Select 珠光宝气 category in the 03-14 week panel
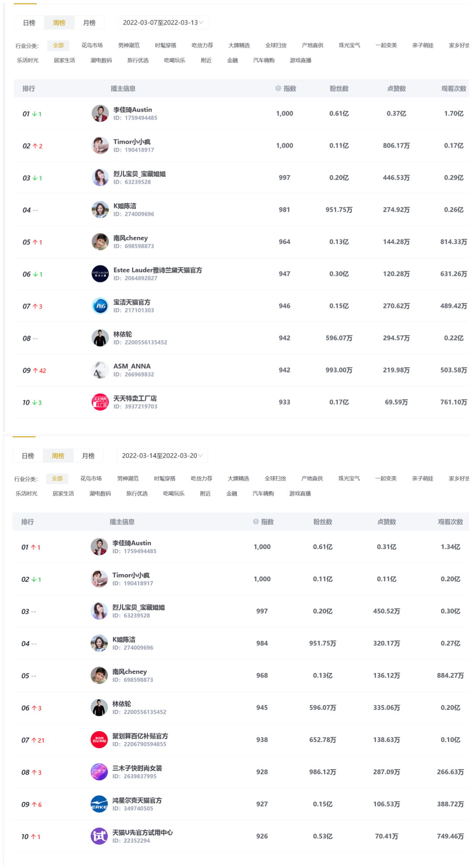 [x=349, y=478]
